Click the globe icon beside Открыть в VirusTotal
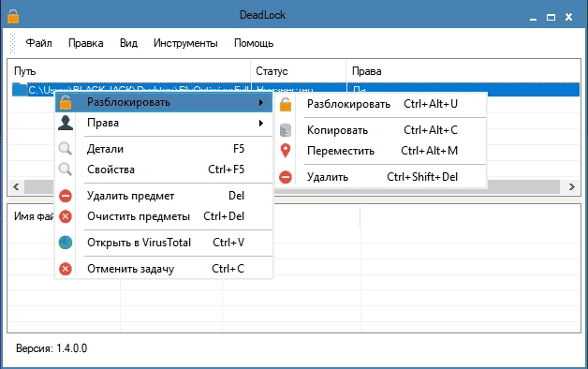 tap(66, 243)
